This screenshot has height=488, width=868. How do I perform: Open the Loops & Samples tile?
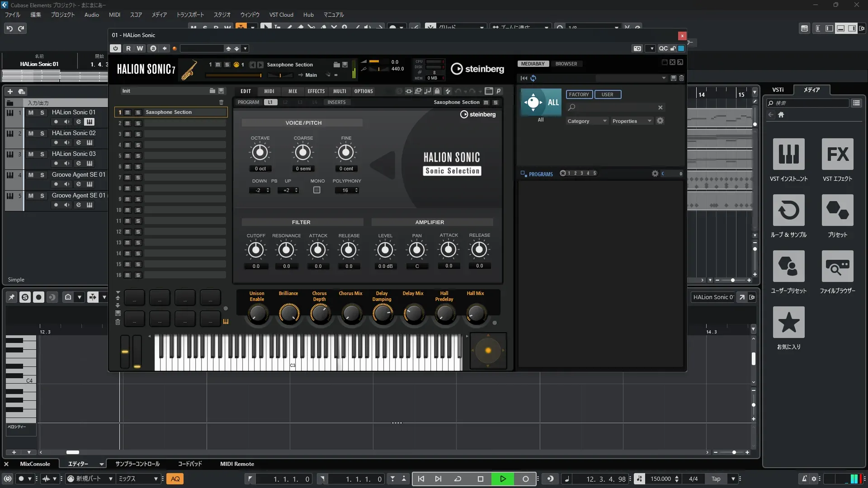click(x=788, y=211)
